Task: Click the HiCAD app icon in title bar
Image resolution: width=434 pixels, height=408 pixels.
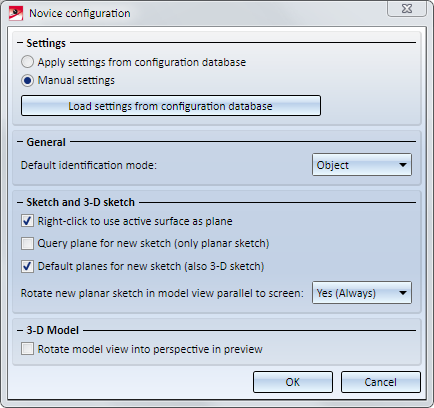Action: (16, 13)
